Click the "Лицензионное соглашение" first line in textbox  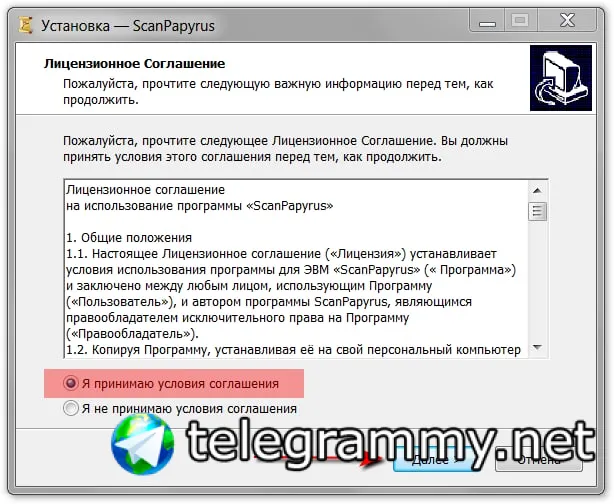pyautogui.click(x=146, y=190)
